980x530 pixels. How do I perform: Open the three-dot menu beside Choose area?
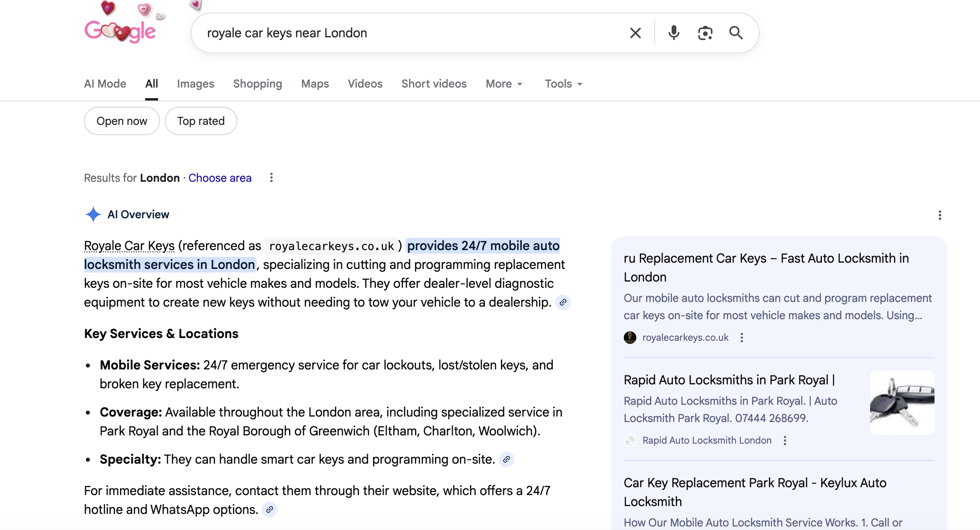[271, 178]
